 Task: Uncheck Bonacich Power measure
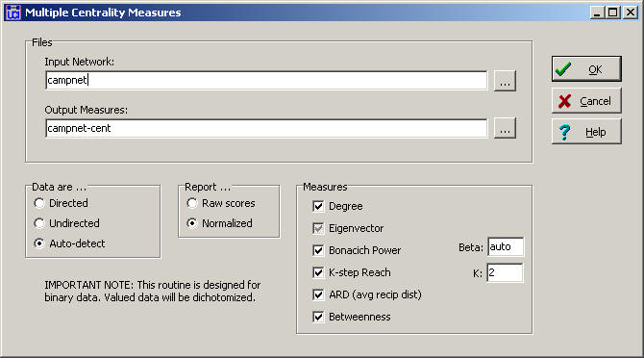pyautogui.click(x=318, y=250)
